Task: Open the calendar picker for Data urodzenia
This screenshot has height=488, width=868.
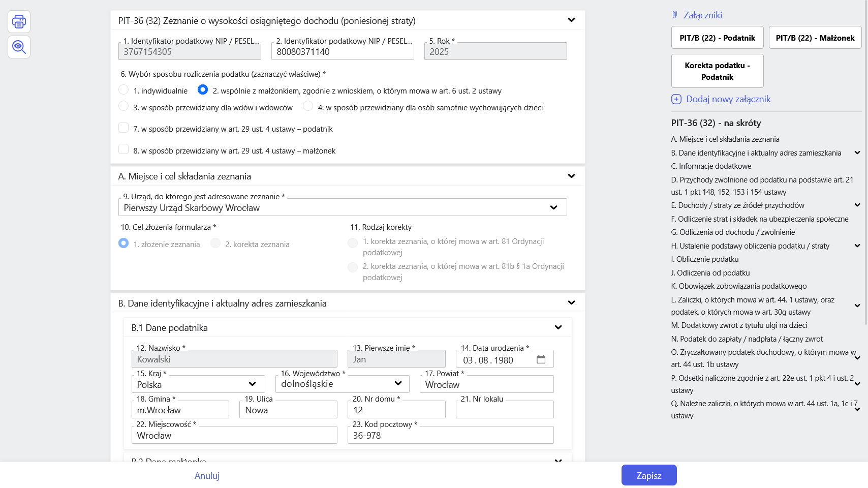Action: pyautogui.click(x=541, y=359)
